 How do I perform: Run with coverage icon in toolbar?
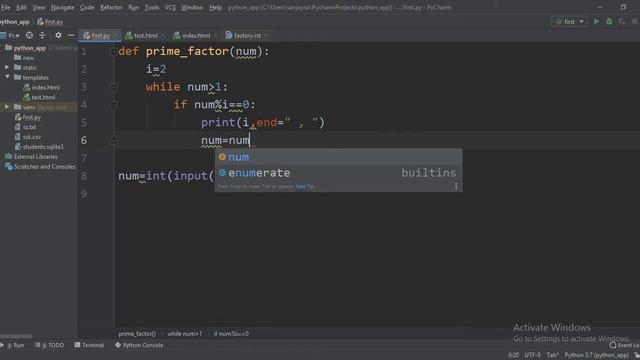[x=622, y=22]
